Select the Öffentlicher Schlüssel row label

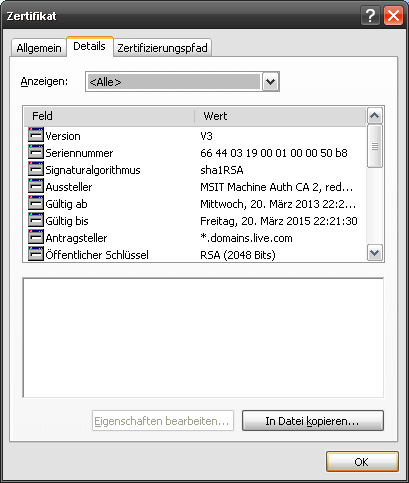coord(97,255)
